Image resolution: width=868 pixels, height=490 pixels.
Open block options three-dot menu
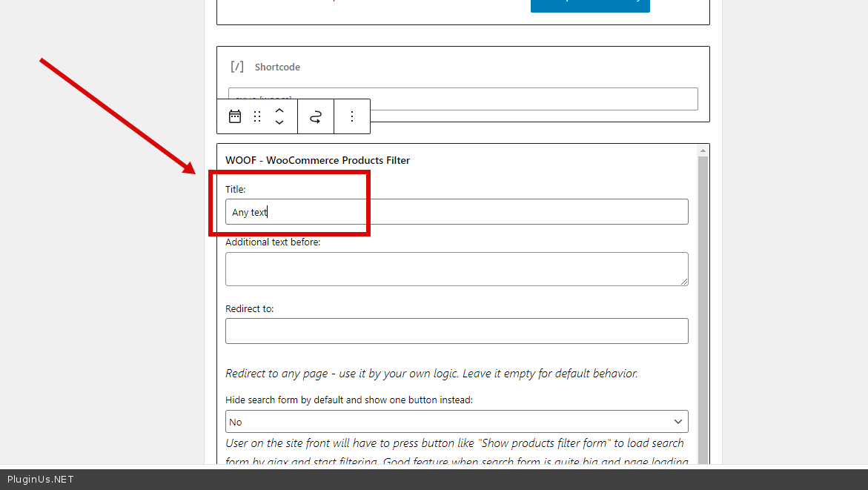352,116
